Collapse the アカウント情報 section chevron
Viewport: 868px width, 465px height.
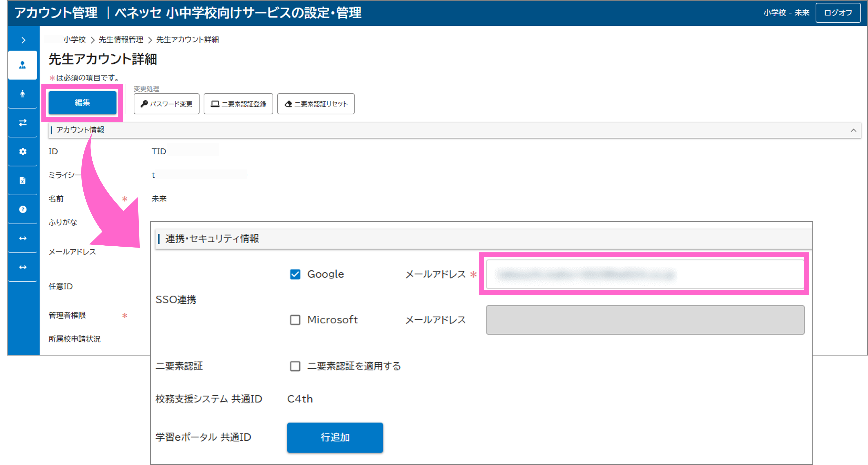(853, 130)
